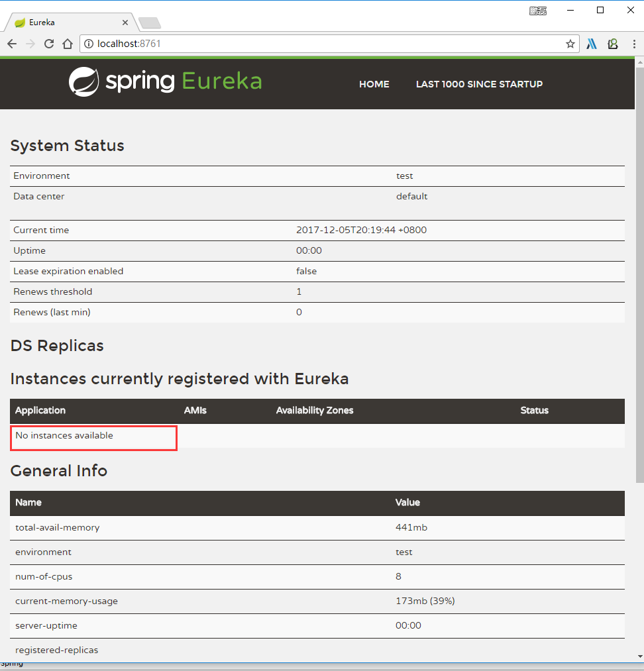Viewport: 644px width, 671px height.
Task: Open the HOME navigation link
Action: (374, 84)
